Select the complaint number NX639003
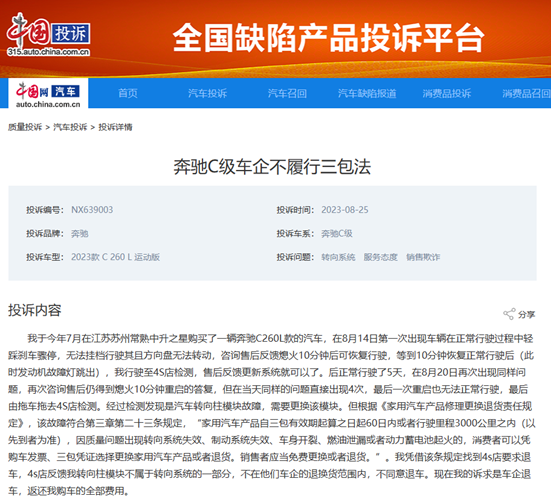This screenshot has height=499, width=551. tap(92, 210)
